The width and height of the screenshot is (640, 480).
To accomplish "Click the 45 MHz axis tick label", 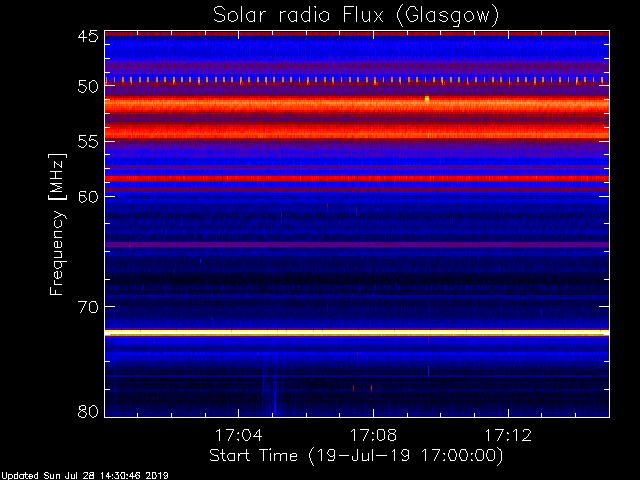I will click(x=88, y=36).
